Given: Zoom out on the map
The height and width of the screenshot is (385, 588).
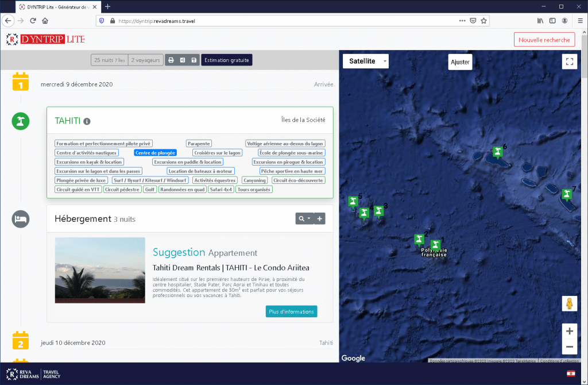Looking at the screenshot, I should tap(569, 346).
